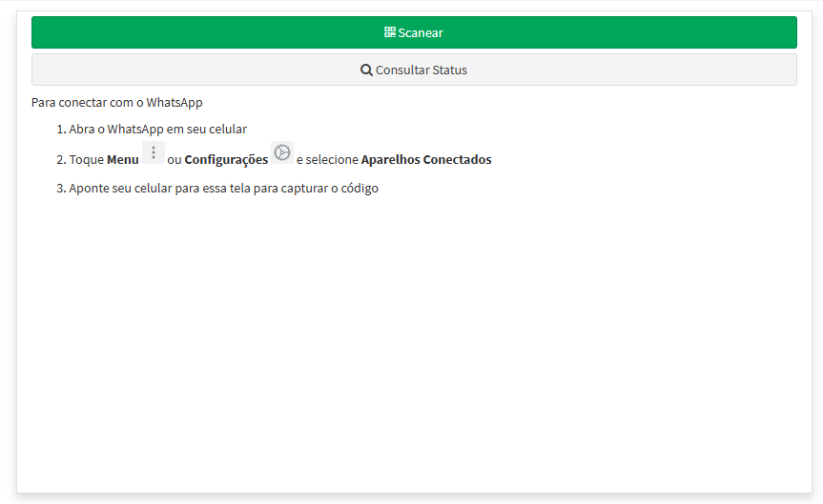This screenshot has height=504, width=823.
Task: Click the three-dot Menu icon in step 2
Action: coord(154,152)
